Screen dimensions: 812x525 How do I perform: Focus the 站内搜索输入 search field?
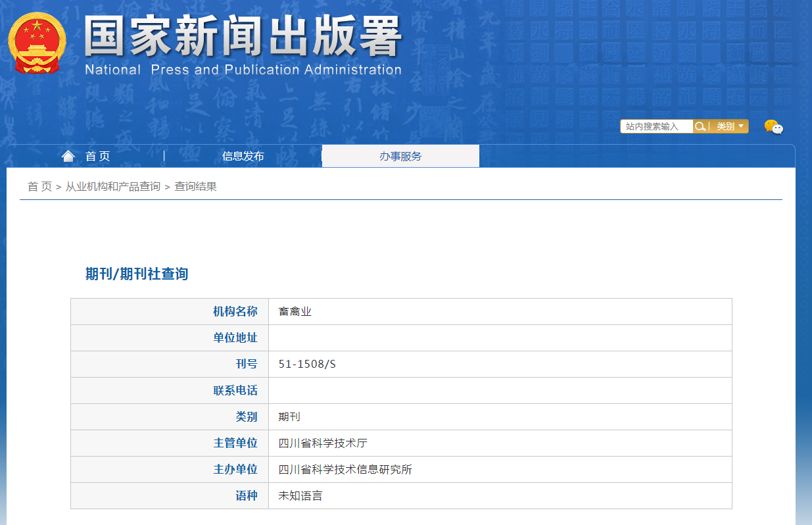point(656,126)
